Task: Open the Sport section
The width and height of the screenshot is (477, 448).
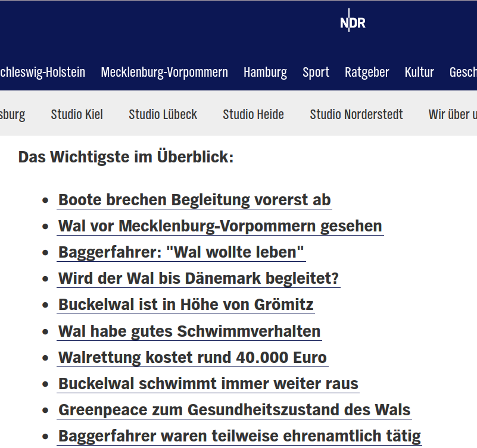Action: (x=316, y=72)
